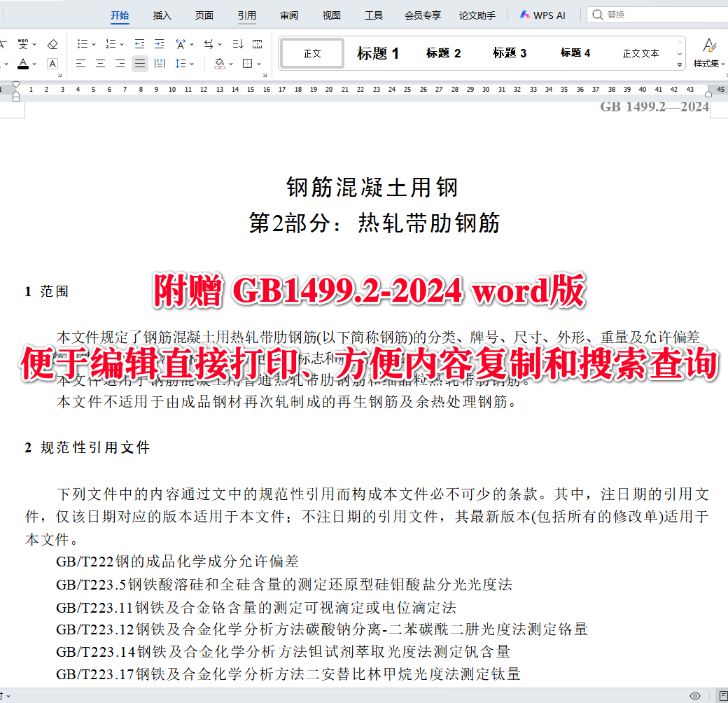Expand borders dropdown arrow
The image size is (728, 703).
point(258,64)
